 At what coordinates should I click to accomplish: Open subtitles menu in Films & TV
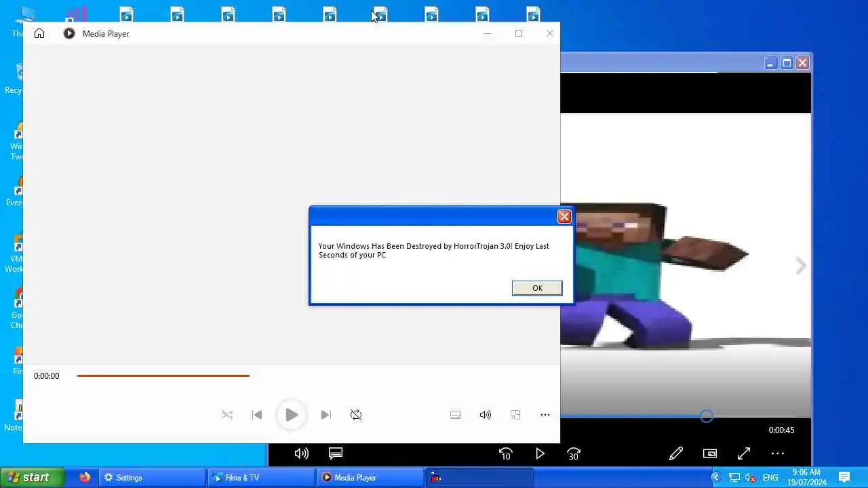tap(336, 453)
